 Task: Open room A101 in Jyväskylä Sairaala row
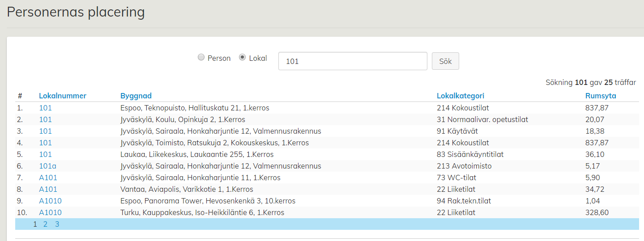tap(48, 178)
